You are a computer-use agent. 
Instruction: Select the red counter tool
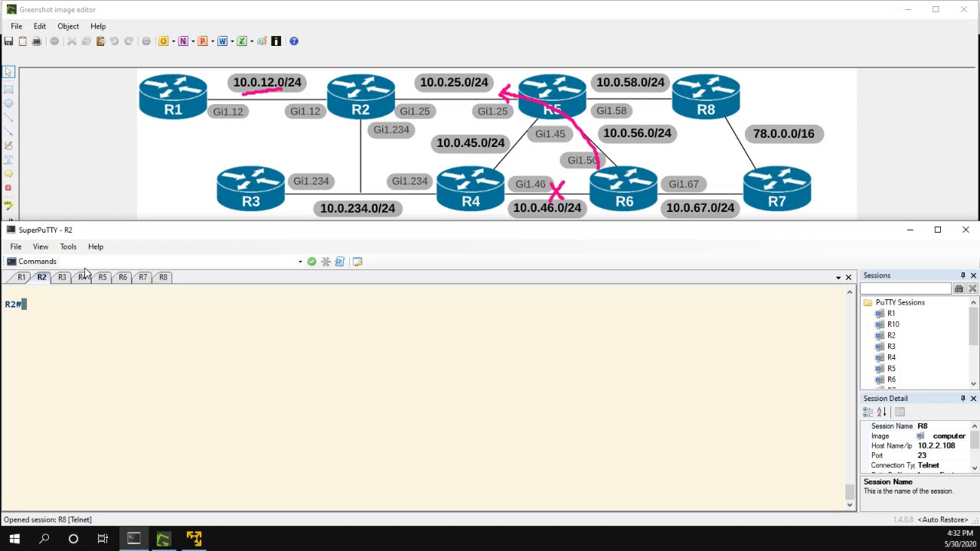click(8, 188)
